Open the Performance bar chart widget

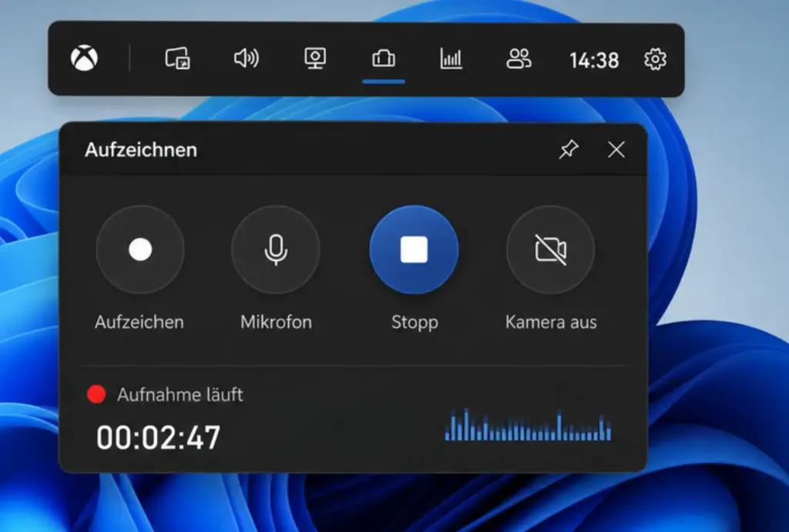coord(451,59)
